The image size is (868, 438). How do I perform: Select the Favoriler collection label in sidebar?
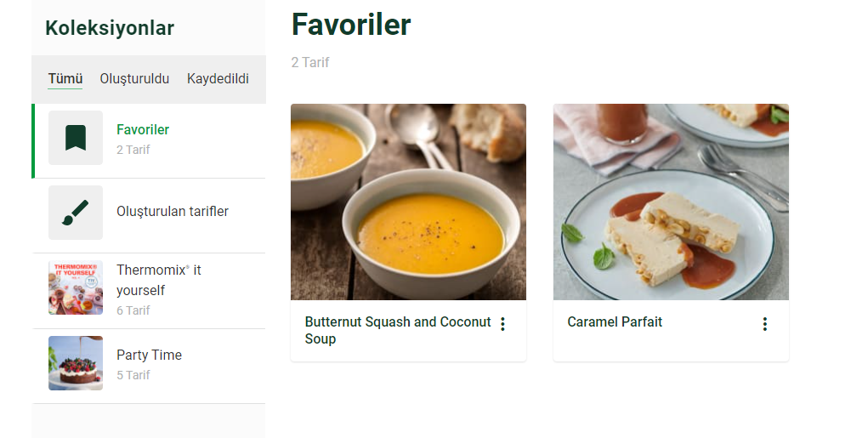click(143, 130)
